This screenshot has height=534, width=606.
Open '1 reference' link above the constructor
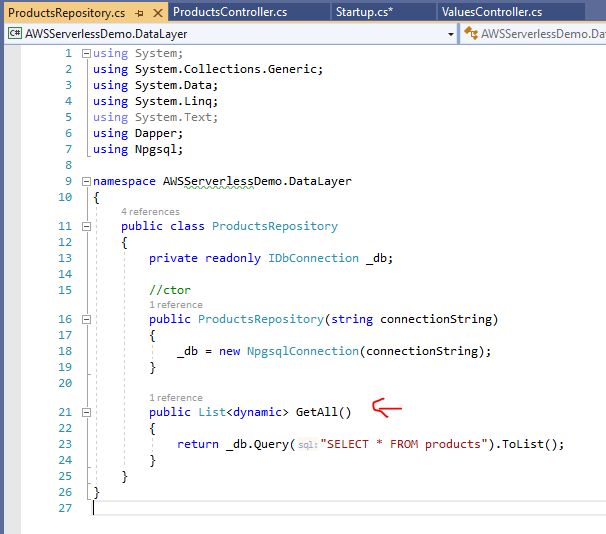click(176, 305)
